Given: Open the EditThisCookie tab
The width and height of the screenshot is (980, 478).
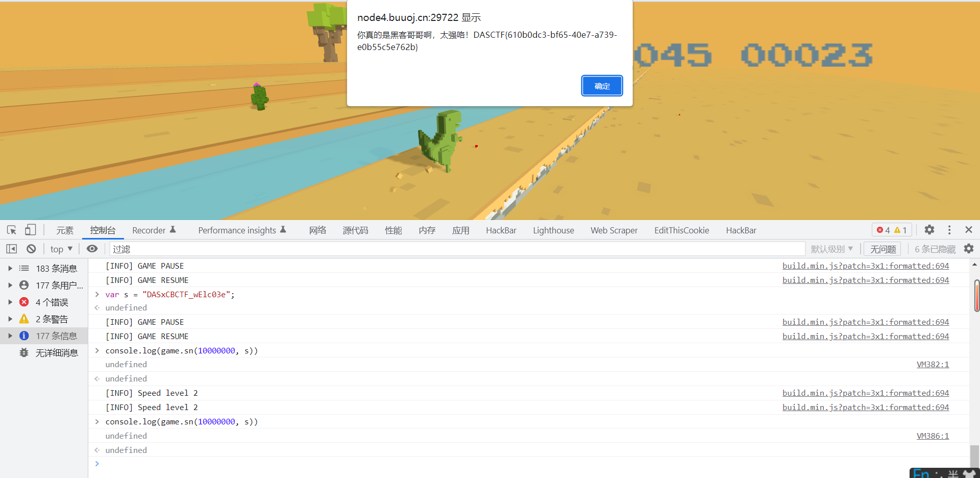Looking at the screenshot, I should click(682, 230).
